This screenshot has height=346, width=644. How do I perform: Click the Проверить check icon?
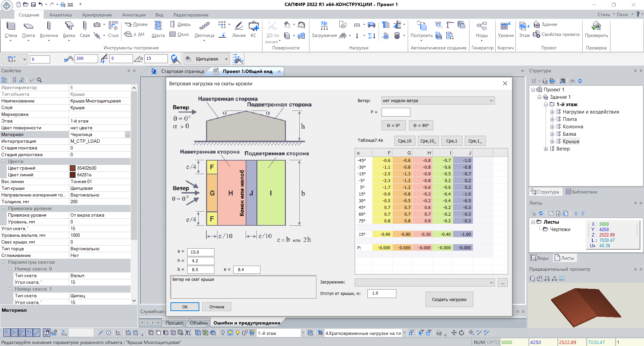596,27
